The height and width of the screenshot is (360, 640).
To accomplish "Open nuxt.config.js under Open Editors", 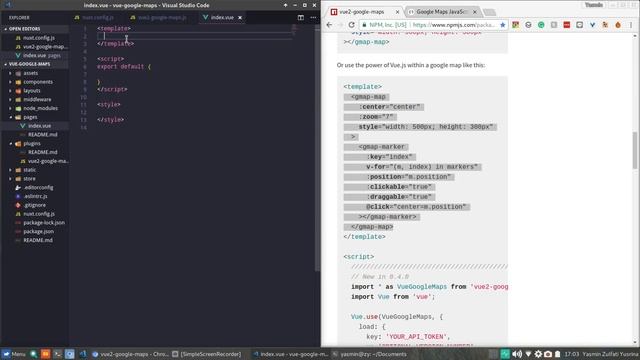I will click(x=38, y=38).
